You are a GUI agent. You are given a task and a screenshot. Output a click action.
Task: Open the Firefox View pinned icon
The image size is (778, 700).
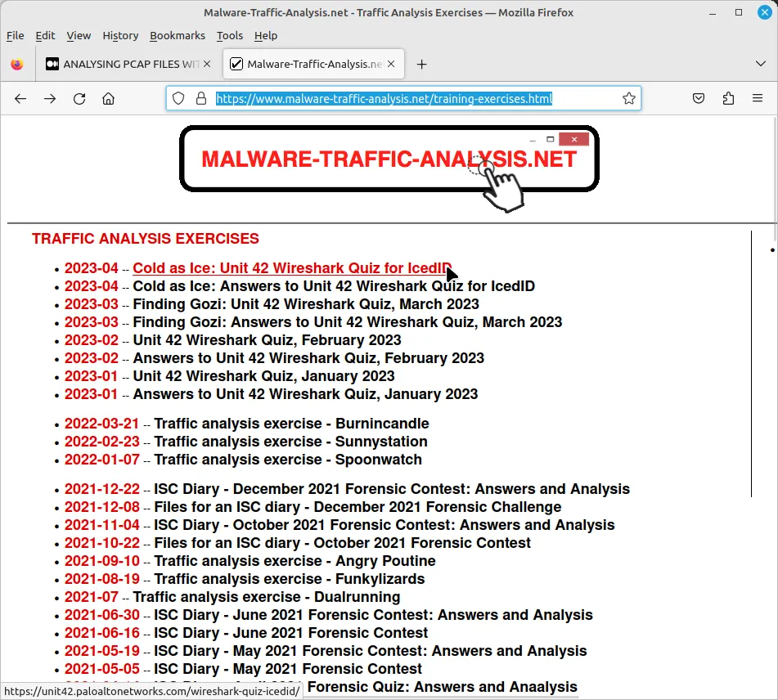point(17,64)
